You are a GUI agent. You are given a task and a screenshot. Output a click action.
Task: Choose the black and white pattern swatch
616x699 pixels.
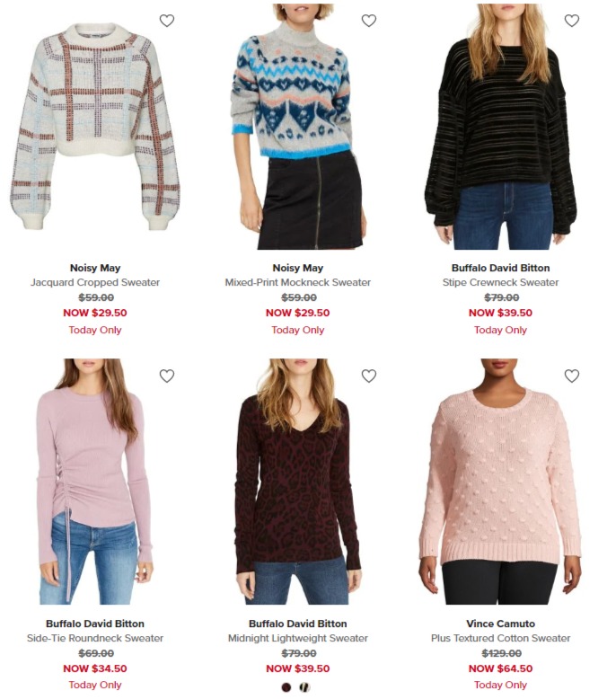pos(305,687)
